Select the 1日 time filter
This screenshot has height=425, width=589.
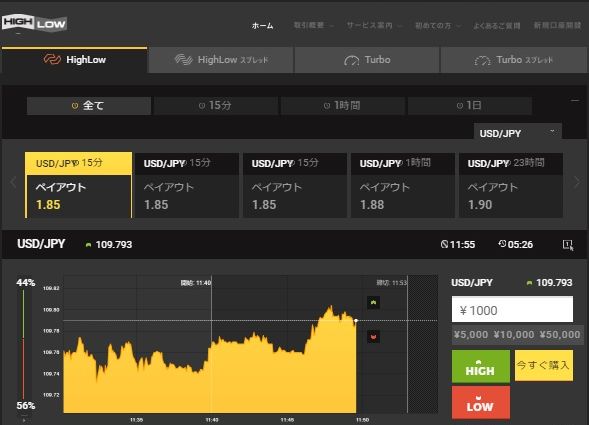coord(470,106)
